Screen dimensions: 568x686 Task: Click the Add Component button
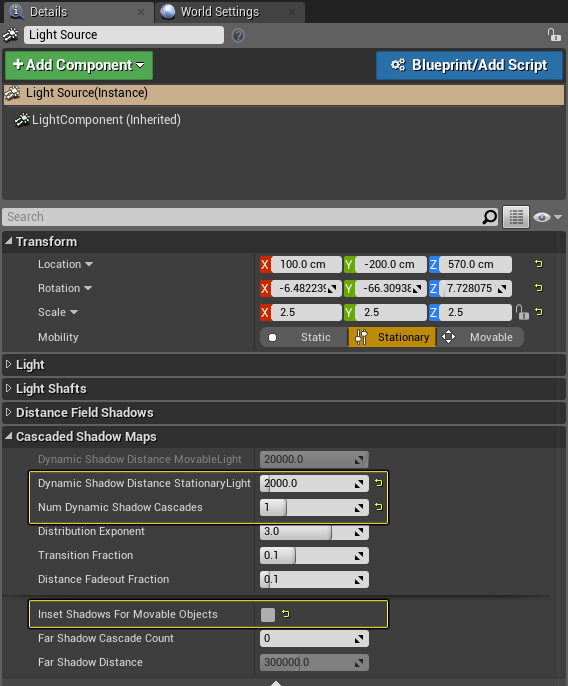tap(79, 65)
